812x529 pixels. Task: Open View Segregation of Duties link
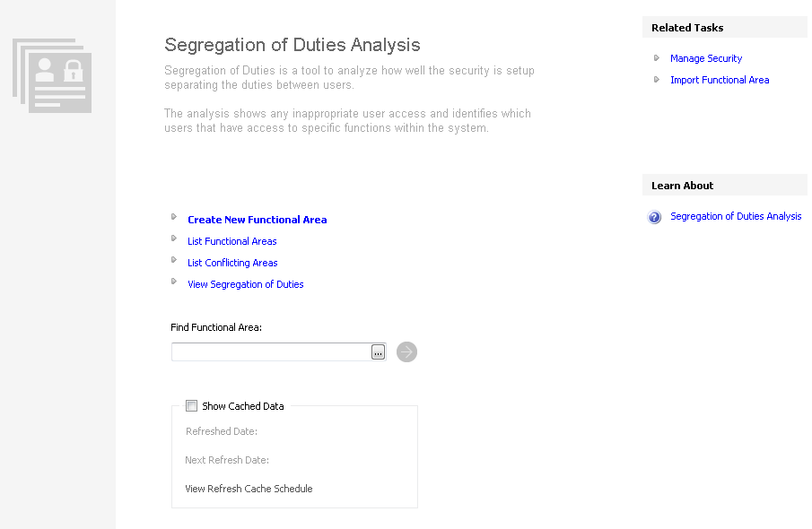click(x=245, y=284)
